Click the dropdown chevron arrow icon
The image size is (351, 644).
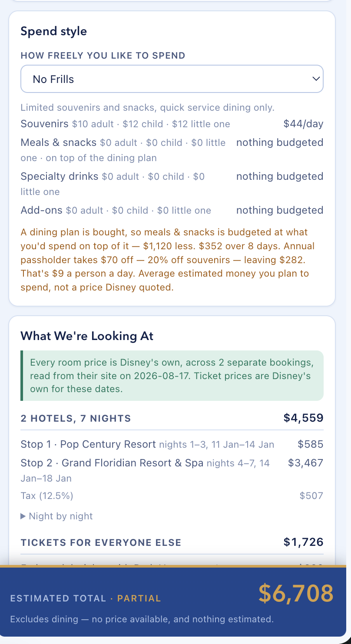click(x=316, y=79)
